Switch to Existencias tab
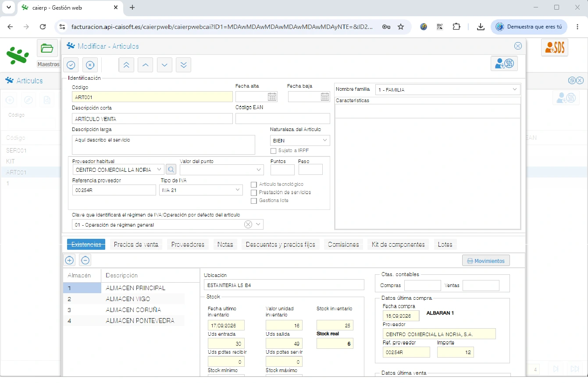The height and width of the screenshot is (383, 588). point(86,245)
